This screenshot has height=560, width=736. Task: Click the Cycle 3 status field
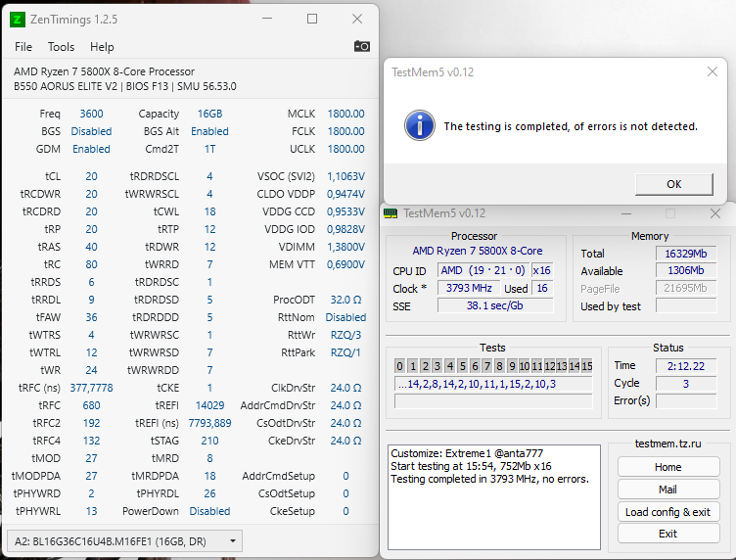coord(686,384)
